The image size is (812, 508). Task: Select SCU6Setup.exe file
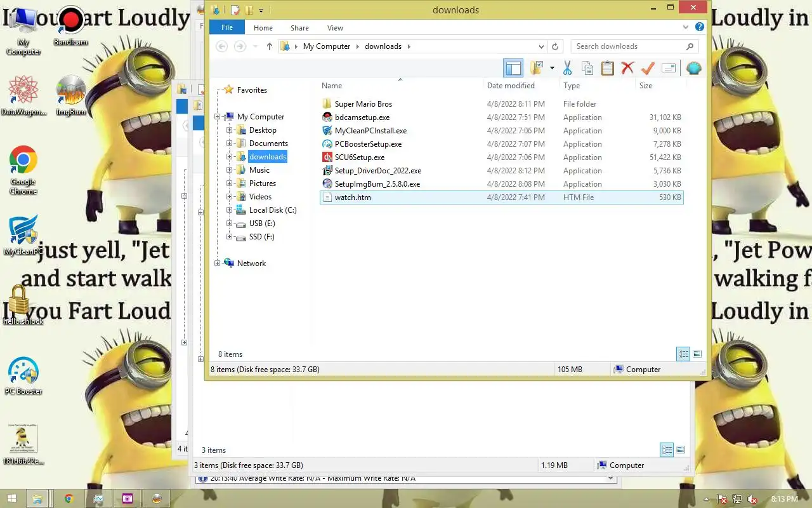[x=360, y=157]
